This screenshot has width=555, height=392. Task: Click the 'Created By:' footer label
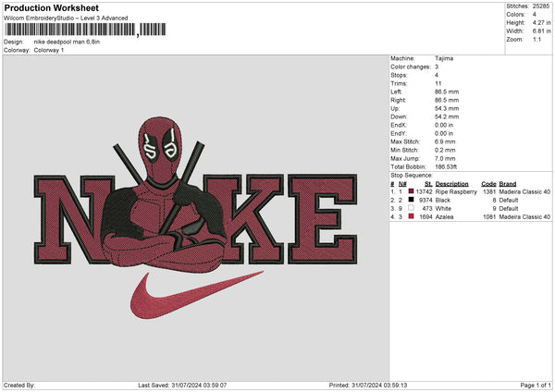pyautogui.click(x=19, y=386)
